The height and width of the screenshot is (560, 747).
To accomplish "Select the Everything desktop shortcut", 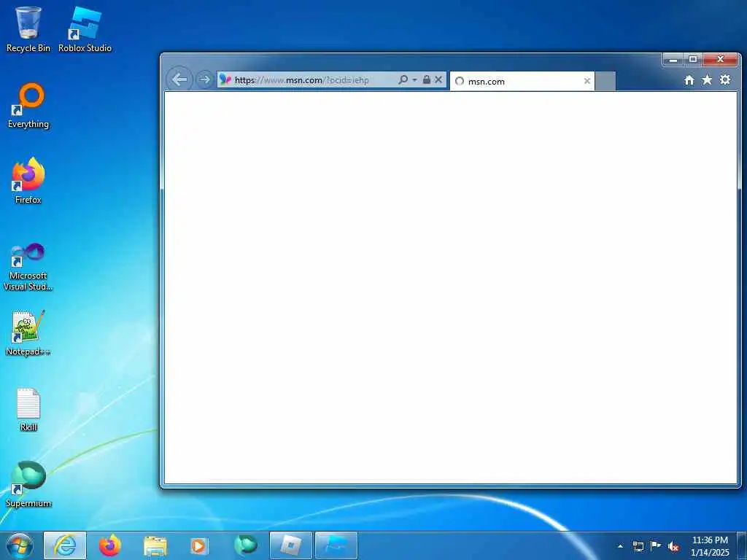I will (28, 106).
